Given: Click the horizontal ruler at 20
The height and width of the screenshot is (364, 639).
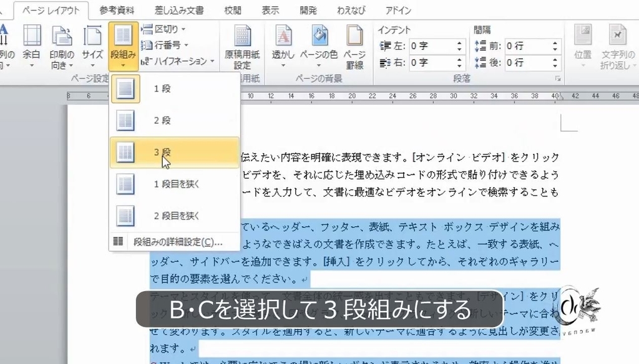Looking at the screenshot, I should 352,96.
